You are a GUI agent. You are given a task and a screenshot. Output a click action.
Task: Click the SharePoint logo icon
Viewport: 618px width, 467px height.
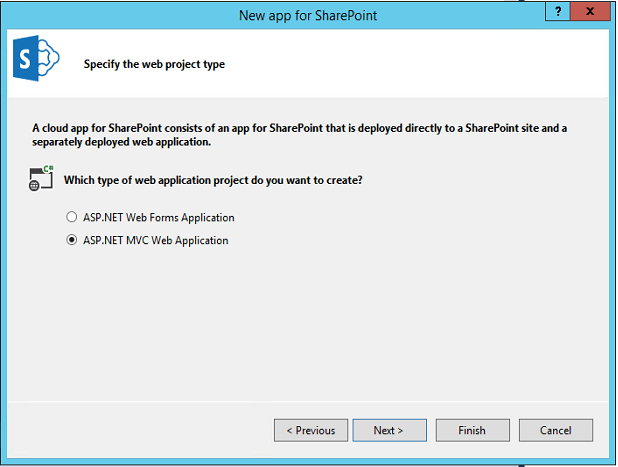tap(36, 58)
